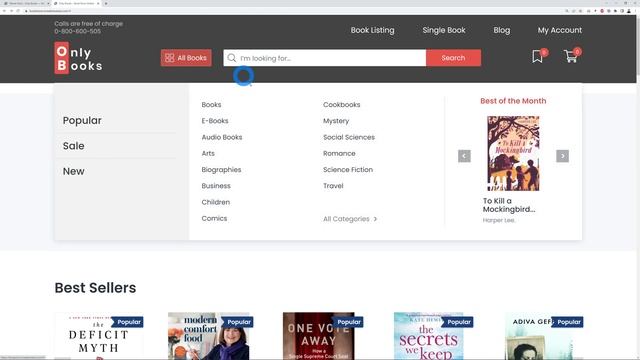
Task: Click the Best Sellers heading
Action: (95, 288)
